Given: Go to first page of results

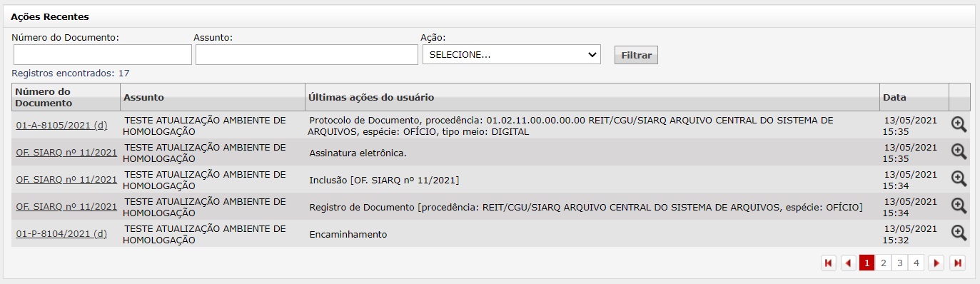Looking at the screenshot, I should click(829, 263).
